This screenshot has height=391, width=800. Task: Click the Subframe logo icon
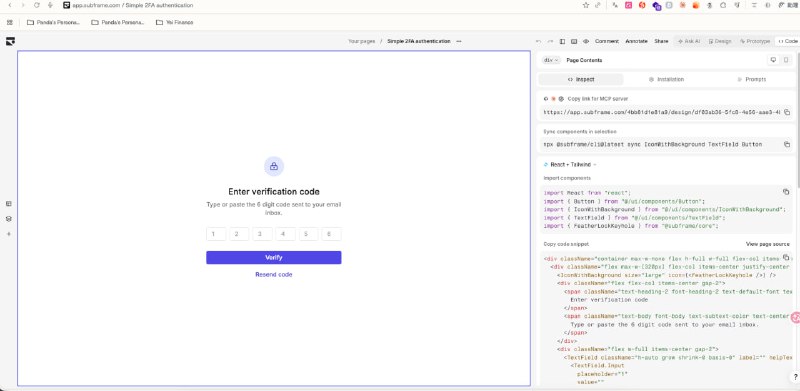tap(10, 41)
